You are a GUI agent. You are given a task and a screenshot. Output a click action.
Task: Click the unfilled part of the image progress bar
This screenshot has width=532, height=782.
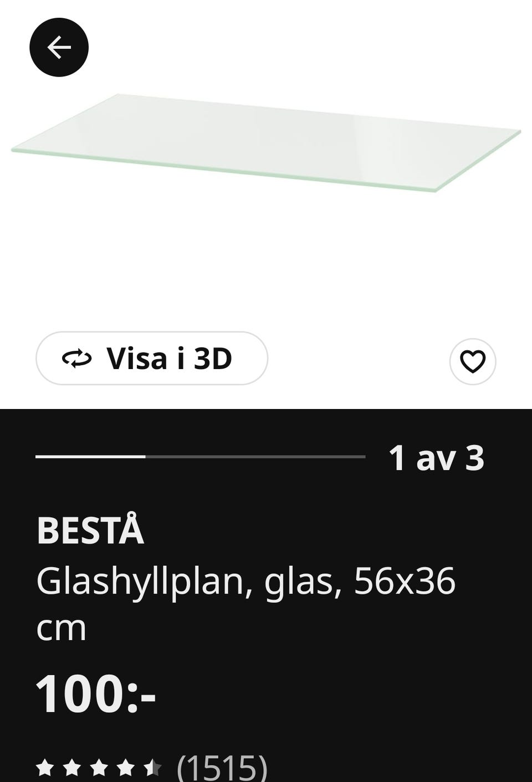click(255, 457)
